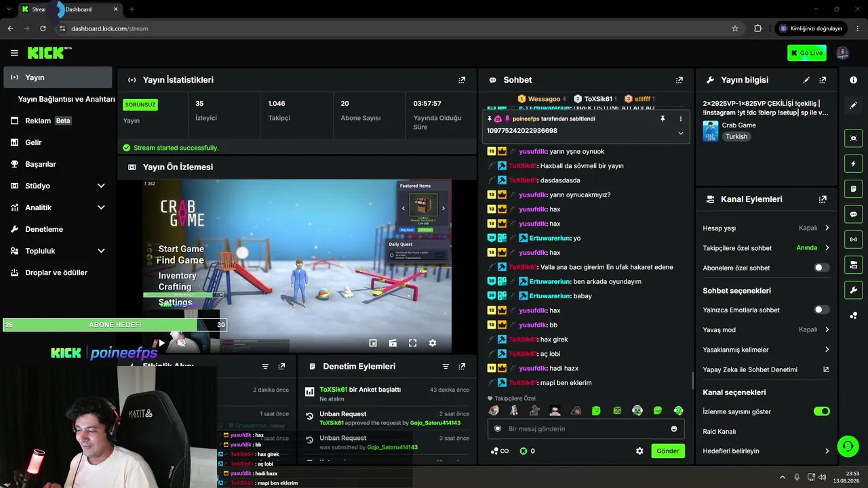This screenshot has width=868, height=488.
Task: Click the channel actions sidebar icon
Action: pos(853,264)
